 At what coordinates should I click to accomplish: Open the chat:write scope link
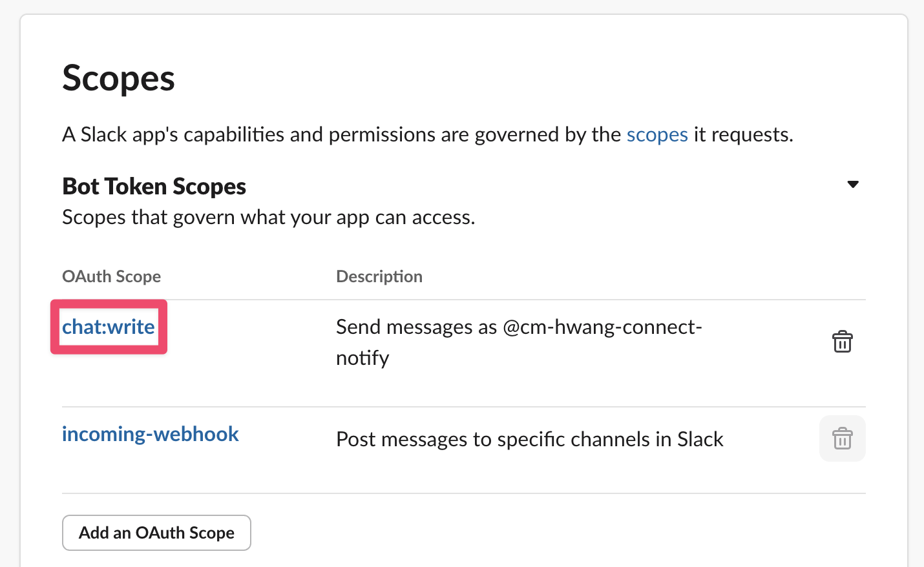coord(109,327)
